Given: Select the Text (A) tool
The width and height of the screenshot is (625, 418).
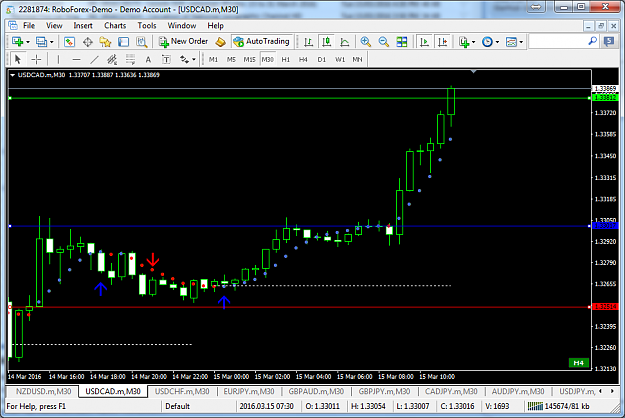Looking at the screenshot, I should tap(148, 59).
